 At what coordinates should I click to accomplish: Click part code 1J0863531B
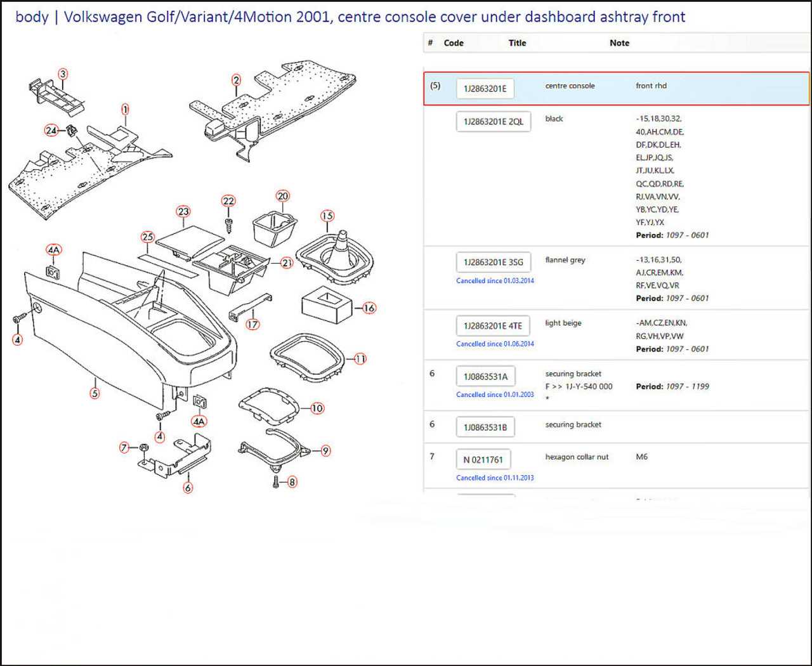click(485, 428)
